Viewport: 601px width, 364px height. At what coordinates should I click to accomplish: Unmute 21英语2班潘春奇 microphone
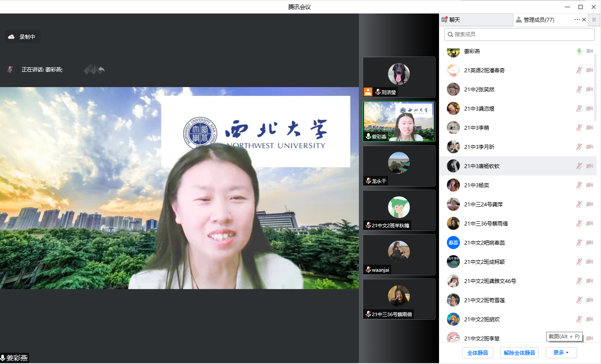pos(579,71)
